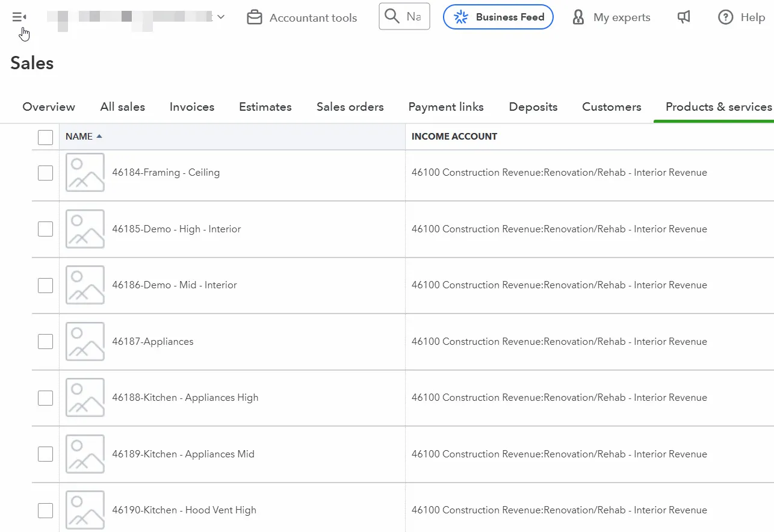Open the Customers tab
Image resolution: width=774 pixels, height=532 pixels.
[611, 107]
